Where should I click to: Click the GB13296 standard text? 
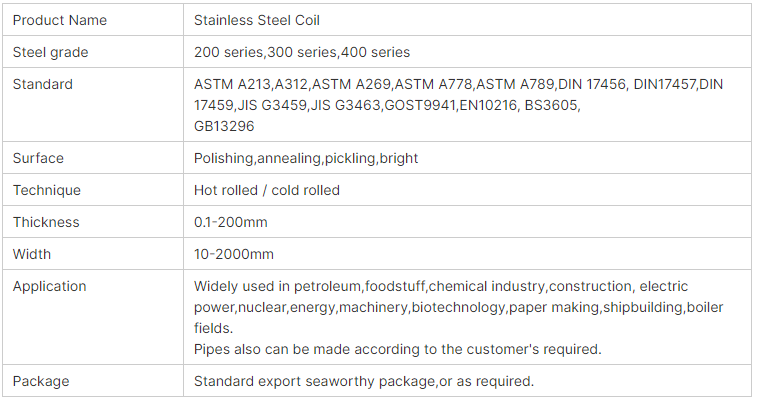point(224,126)
